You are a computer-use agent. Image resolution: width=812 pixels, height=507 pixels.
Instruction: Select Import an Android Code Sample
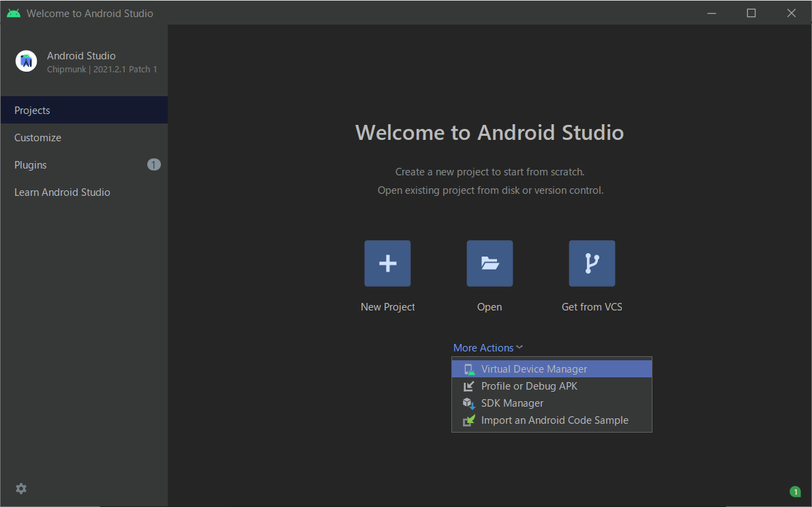click(x=554, y=420)
